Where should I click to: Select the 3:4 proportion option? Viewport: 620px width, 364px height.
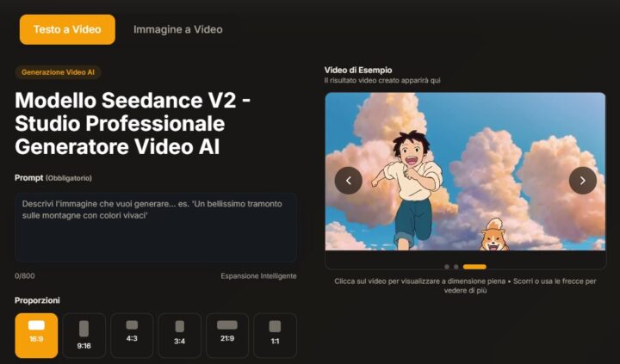[179, 336]
